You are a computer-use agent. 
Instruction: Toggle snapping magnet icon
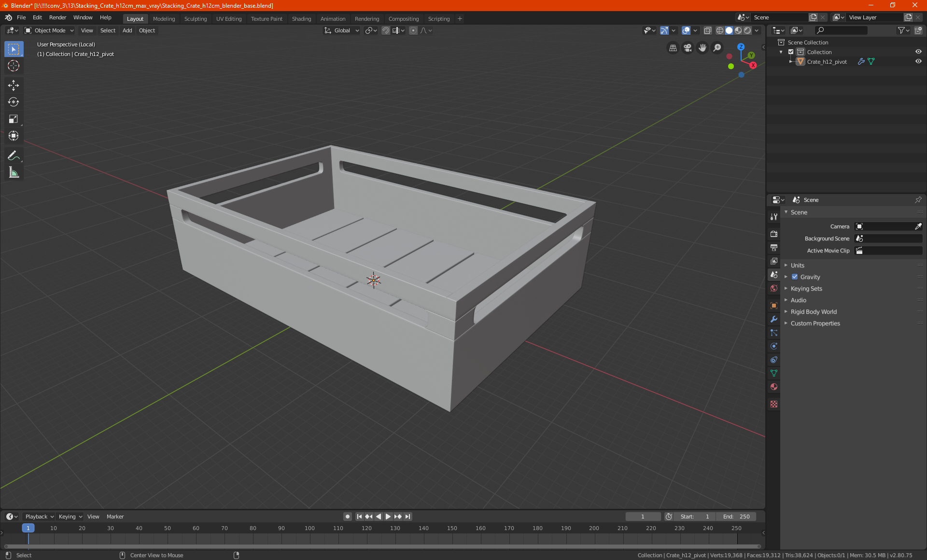point(385,30)
